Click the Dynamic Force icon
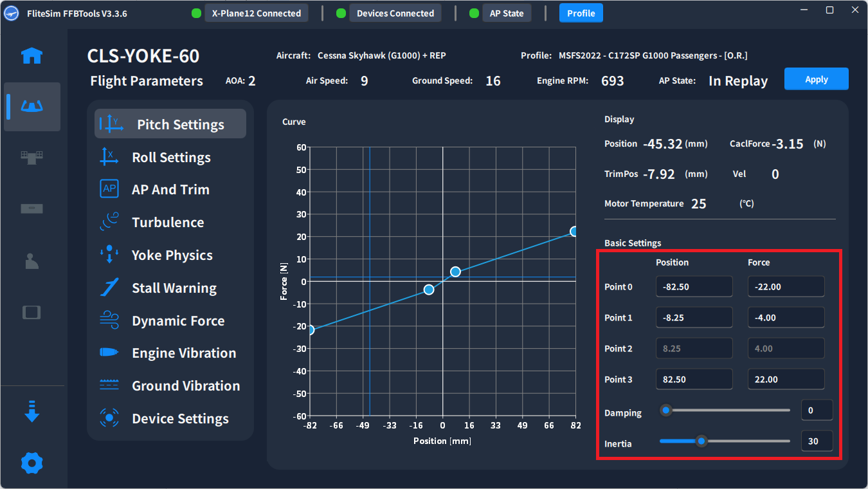 [x=109, y=320]
